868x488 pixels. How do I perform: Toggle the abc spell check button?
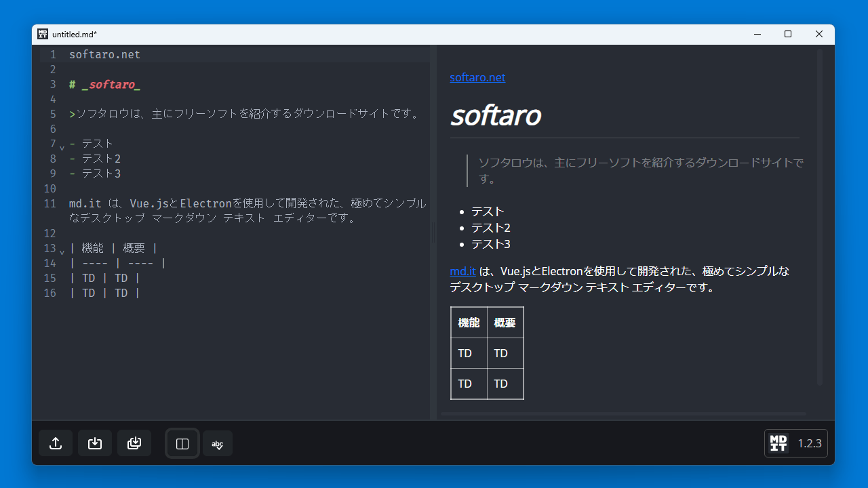click(218, 443)
